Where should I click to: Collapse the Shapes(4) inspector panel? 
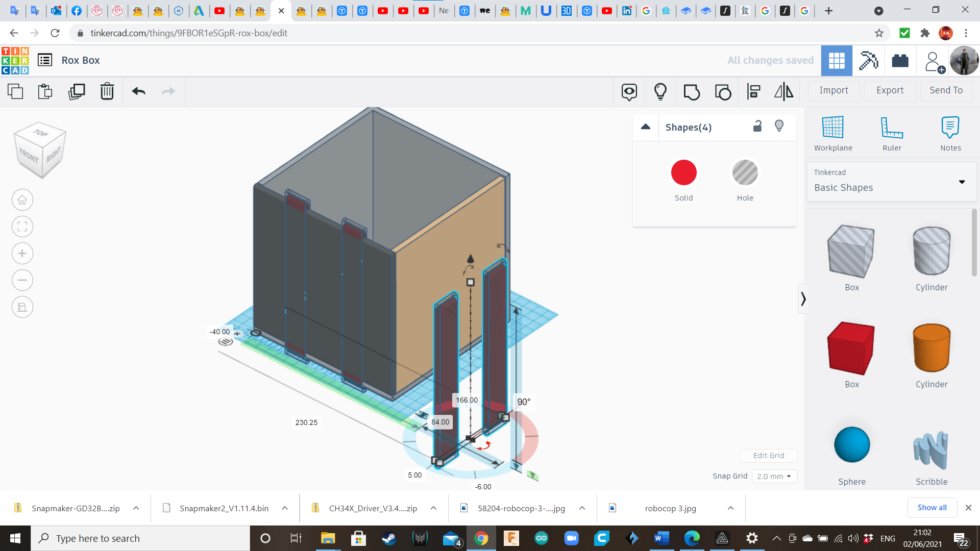coord(646,127)
